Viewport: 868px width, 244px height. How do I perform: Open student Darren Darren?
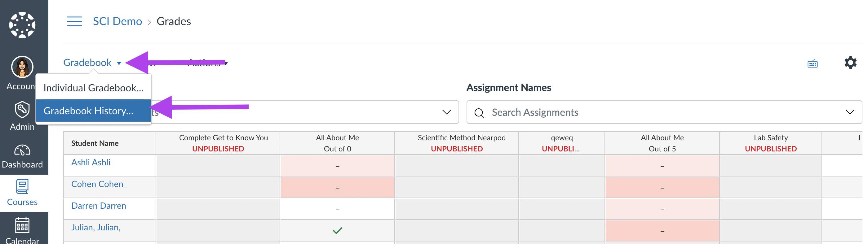pyautogui.click(x=99, y=206)
